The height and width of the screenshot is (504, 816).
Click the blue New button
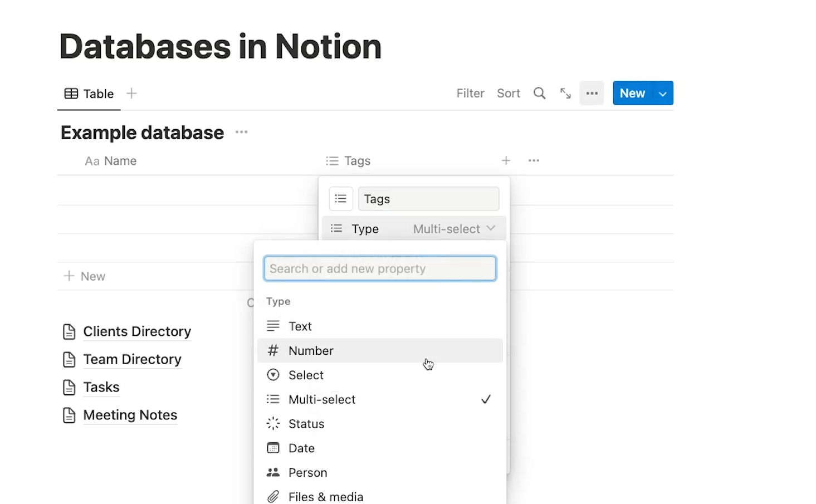[632, 93]
